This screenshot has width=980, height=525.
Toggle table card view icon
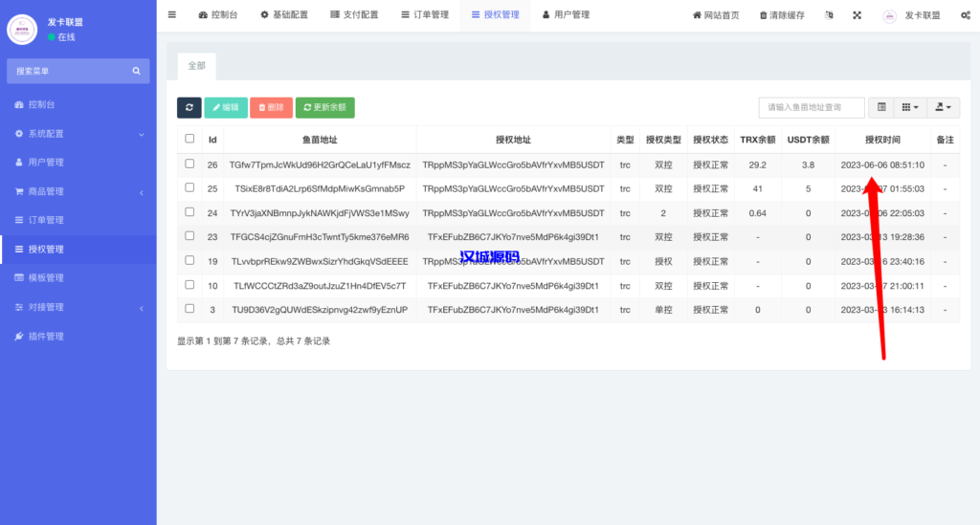pyautogui.click(x=881, y=107)
